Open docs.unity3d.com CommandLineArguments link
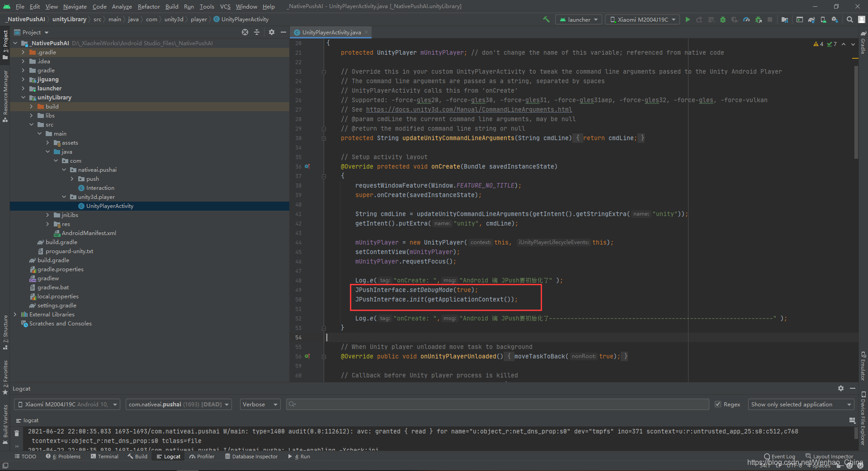 pyautogui.click(x=469, y=109)
